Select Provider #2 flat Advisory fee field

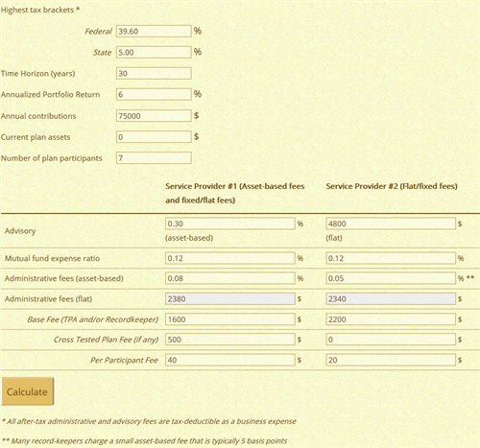[391, 224]
